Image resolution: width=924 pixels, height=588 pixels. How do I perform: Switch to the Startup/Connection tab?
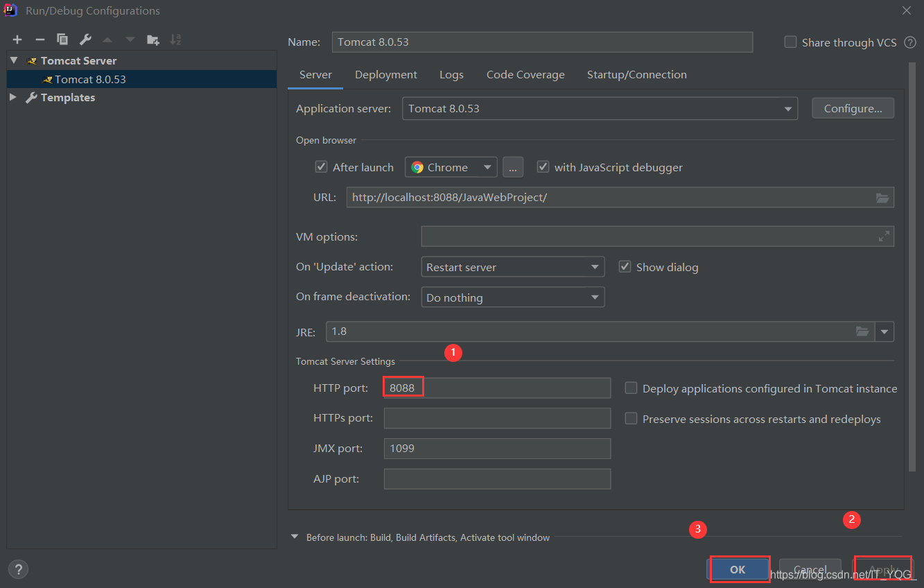[x=637, y=75]
